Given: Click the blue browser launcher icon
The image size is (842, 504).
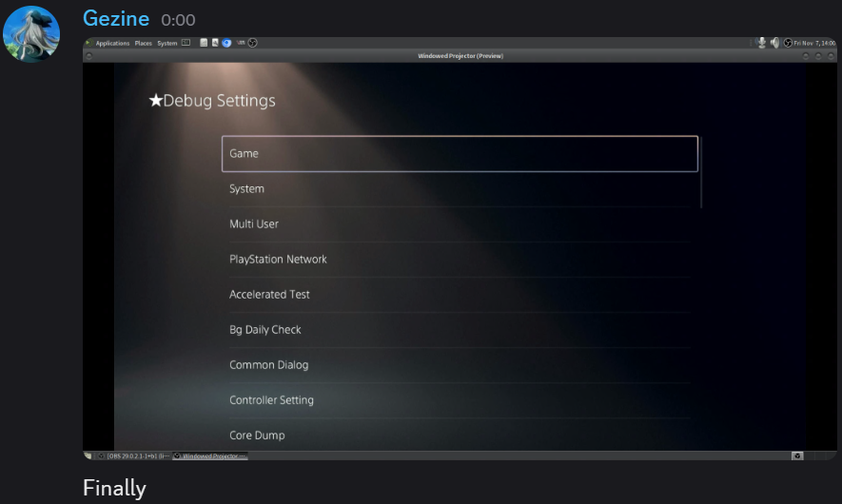Looking at the screenshot, I should tap(226, 43).
